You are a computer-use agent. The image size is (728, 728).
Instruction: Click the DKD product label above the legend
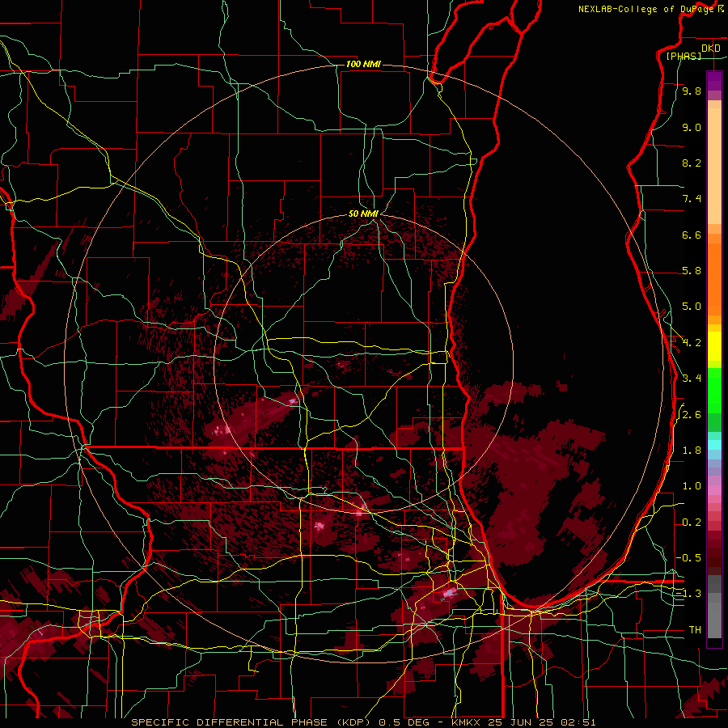711,49
